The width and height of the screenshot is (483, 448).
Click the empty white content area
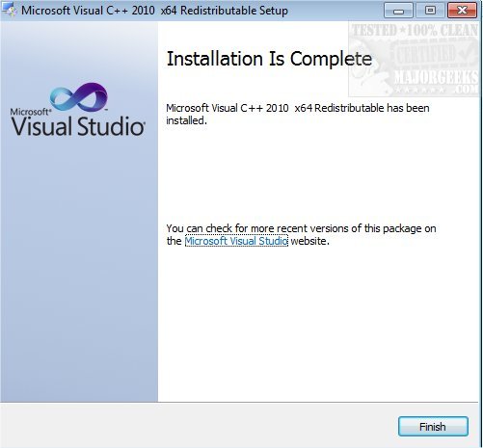[x=318, y=321]
